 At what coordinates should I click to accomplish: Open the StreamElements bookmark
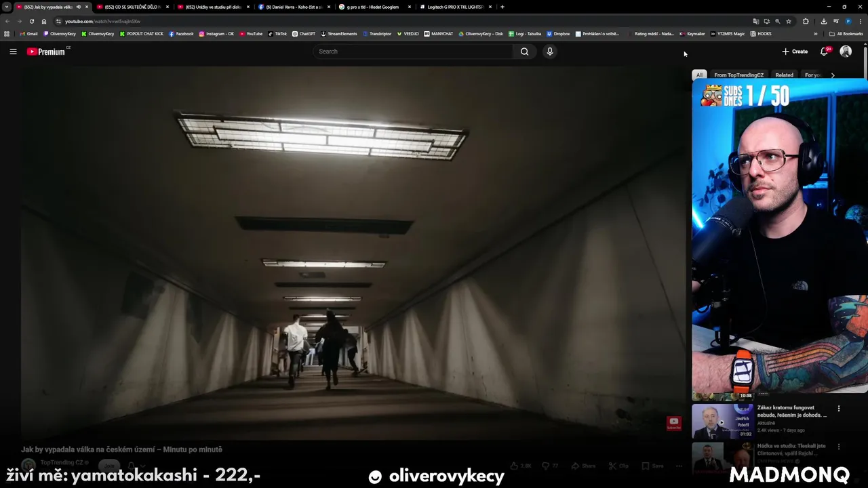click(338, 34)
